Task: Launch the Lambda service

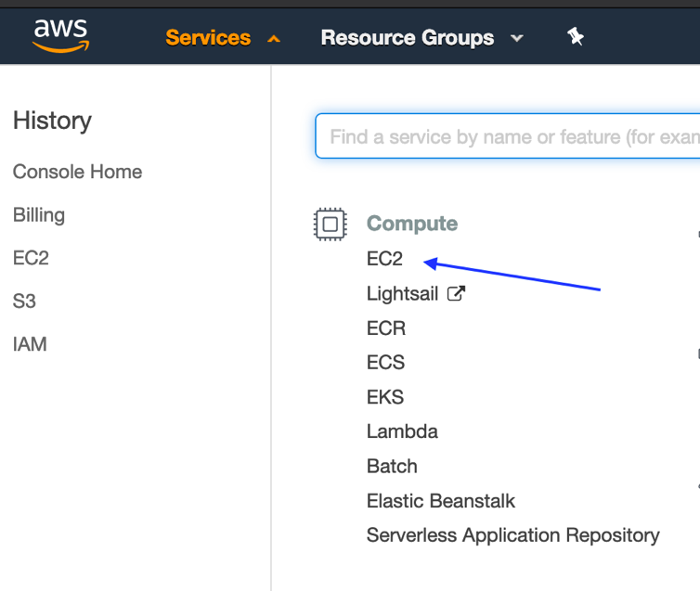Action: [402, 431]
